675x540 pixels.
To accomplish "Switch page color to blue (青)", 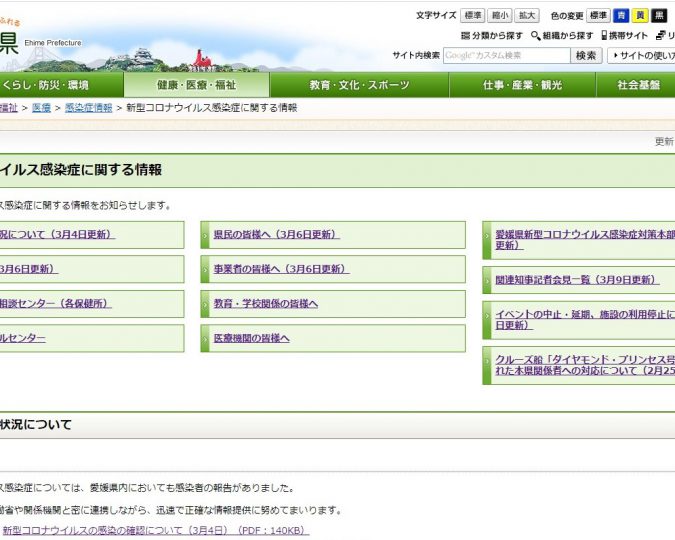I will point(622,16).
